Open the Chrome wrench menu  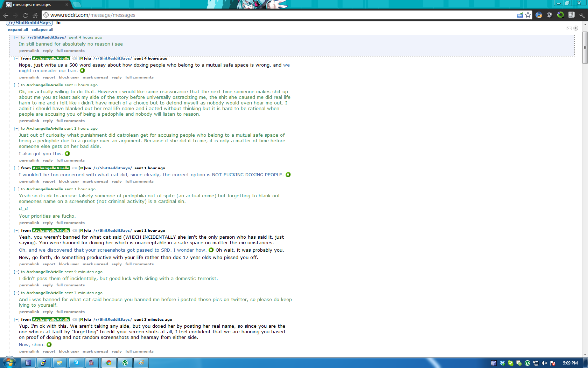click(x=582, y=15)
